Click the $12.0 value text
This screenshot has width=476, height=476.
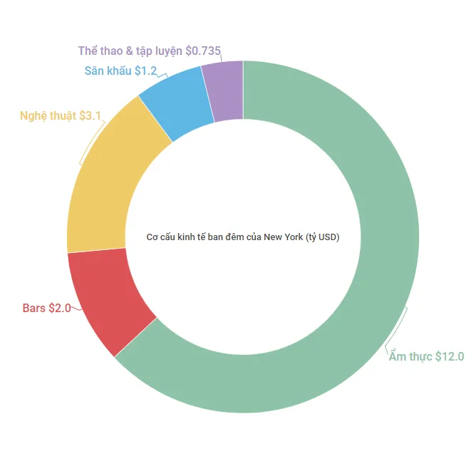pos(450,356)
